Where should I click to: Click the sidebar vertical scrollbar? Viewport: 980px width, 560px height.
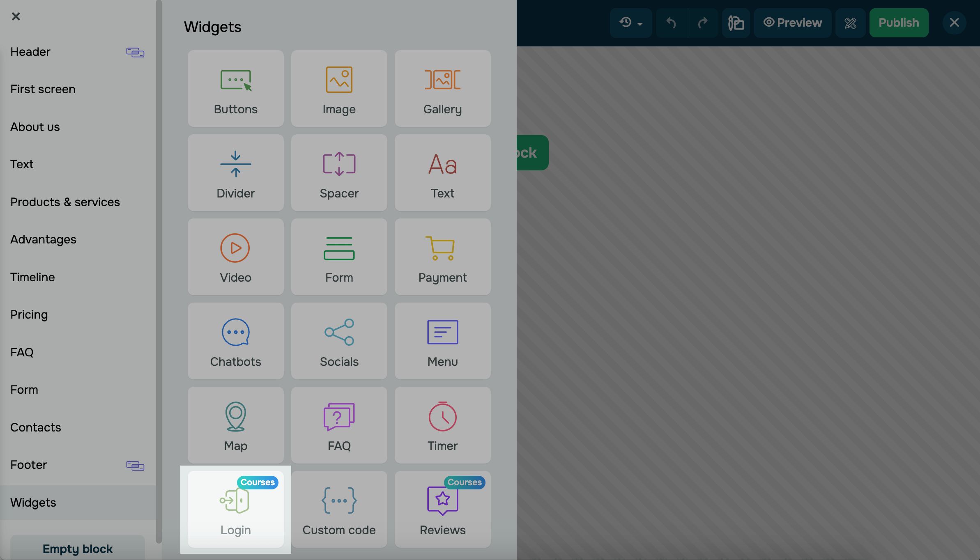point(159,271)
